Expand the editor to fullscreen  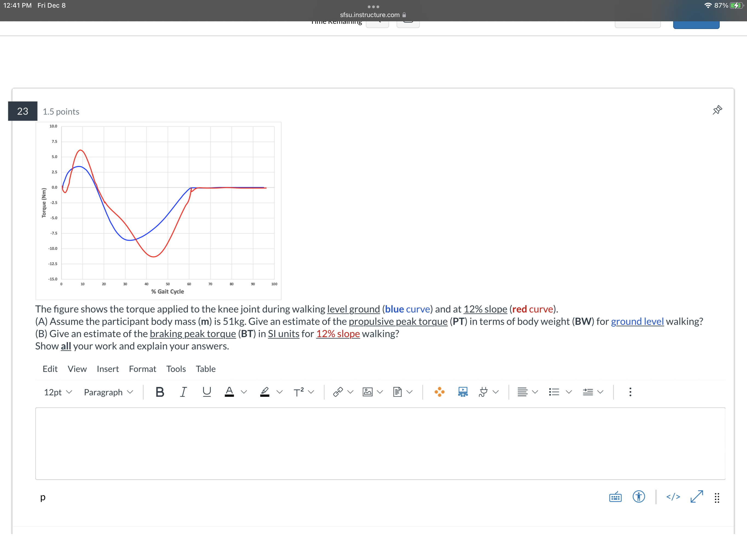[x=696, y=497]
